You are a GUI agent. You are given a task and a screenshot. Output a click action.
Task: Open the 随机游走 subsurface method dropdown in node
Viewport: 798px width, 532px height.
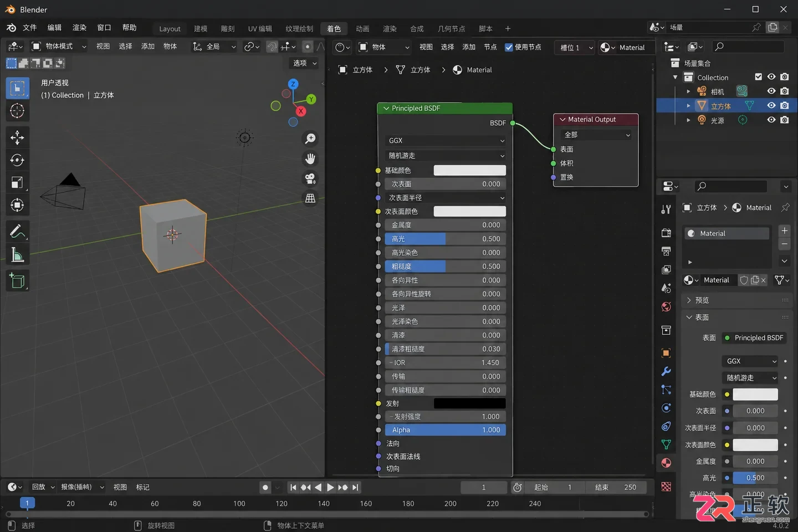(x=446, y=156)
